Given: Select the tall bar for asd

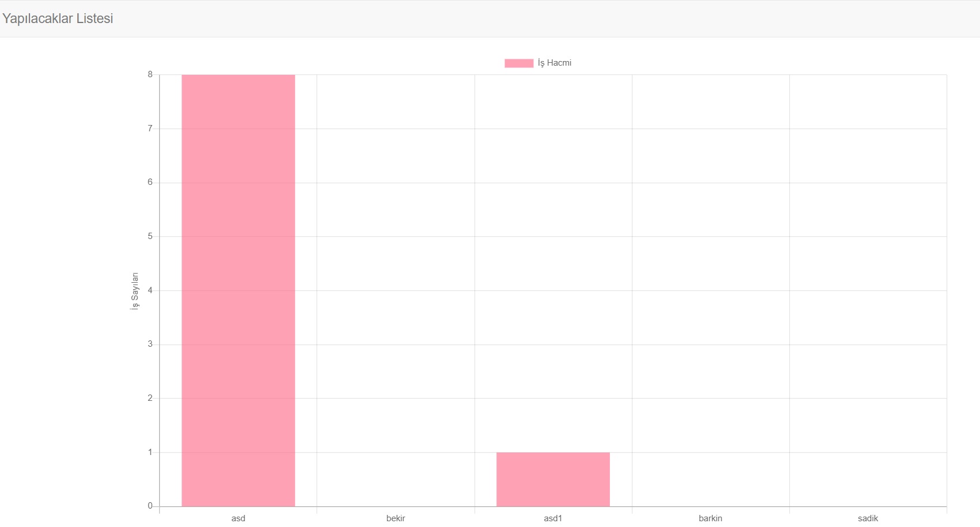Looking at the screenshot, I should point(238,288).
